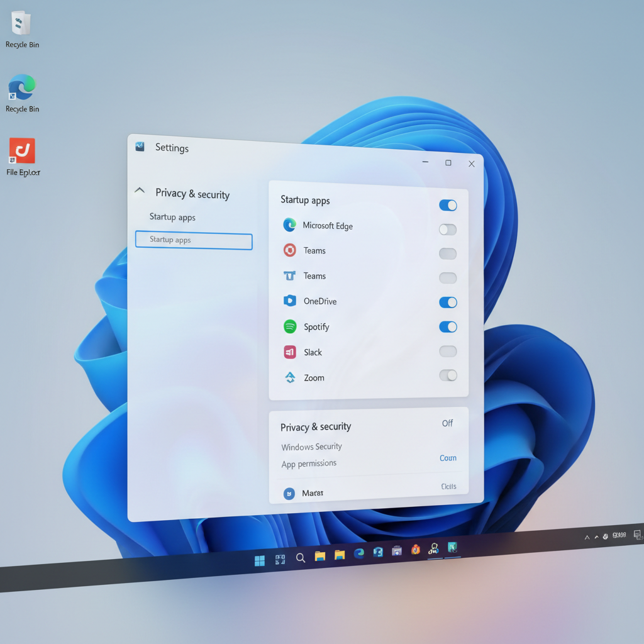644x644 pixels.
Task: Click the Settings app icon in title bar
Action: (x=140, y=147)
